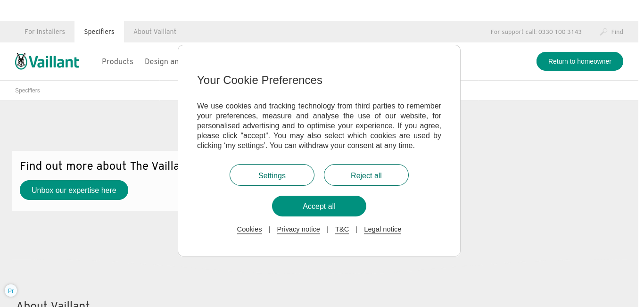The height and width of the screenshot is (307, 644).
Task: Click the Specifiers breadcrumb
Action: pyautogui.click(x=27, y=91)
